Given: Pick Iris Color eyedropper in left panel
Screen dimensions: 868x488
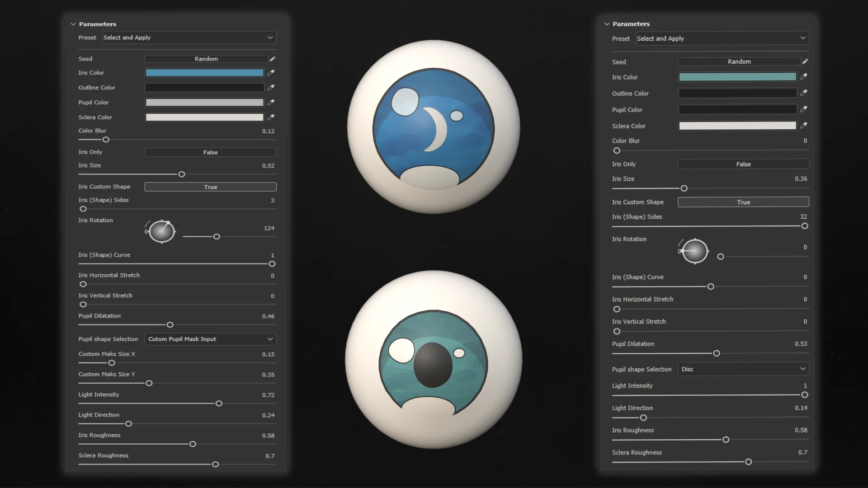Looking at the screenshot, I should [271, 73].
